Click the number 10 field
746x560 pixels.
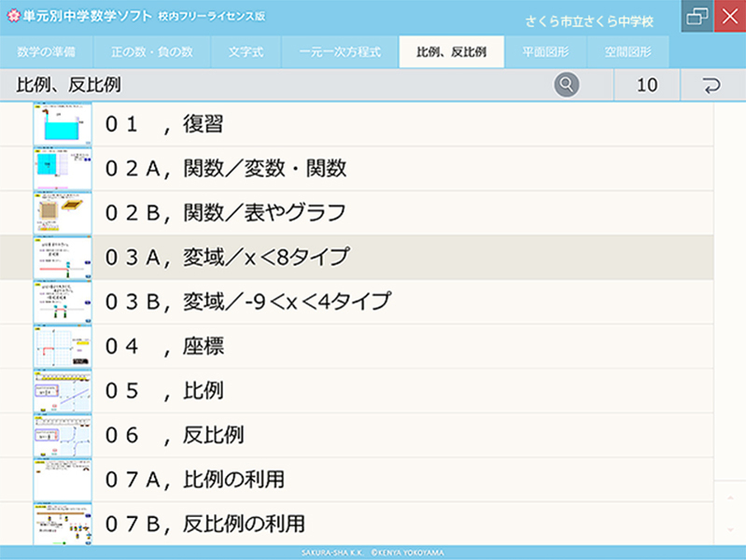(646, 85)
